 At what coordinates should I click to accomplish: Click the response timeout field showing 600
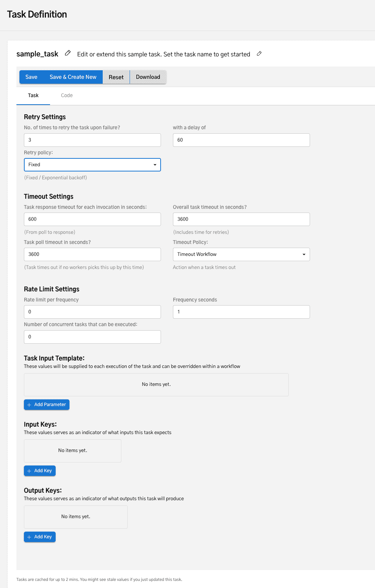92,219
